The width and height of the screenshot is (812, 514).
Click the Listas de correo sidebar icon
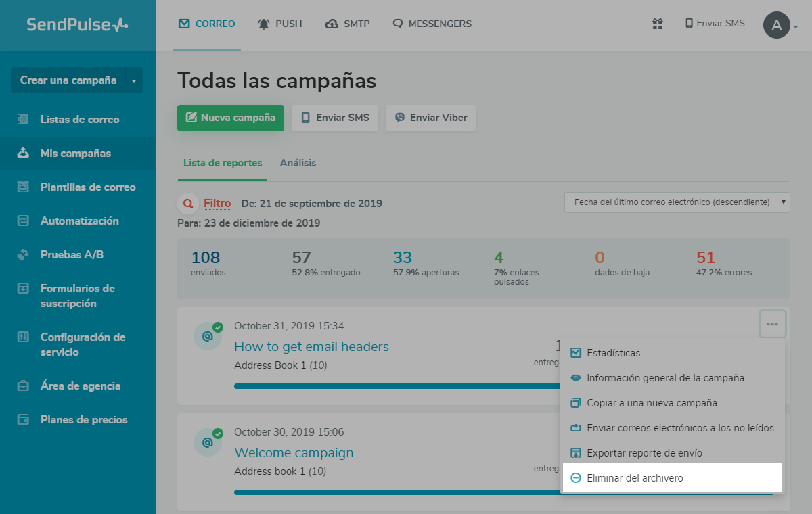23,119
